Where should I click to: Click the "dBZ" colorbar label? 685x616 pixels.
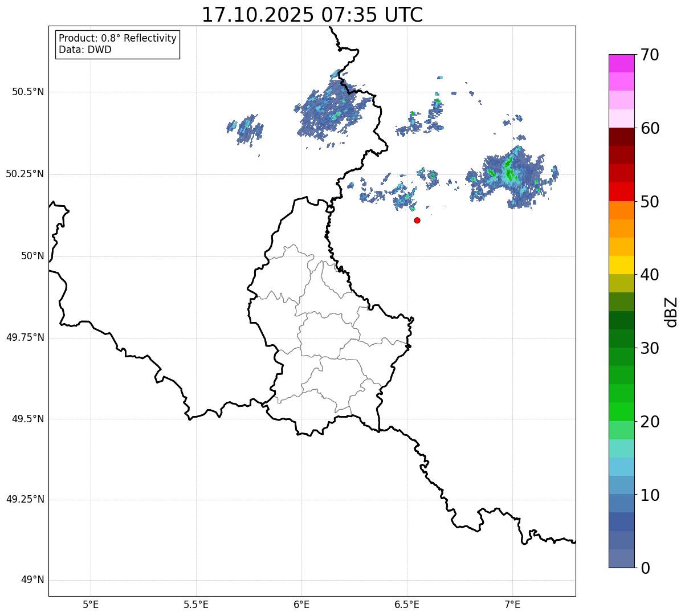pyautogui.click(x=671, y=311)
